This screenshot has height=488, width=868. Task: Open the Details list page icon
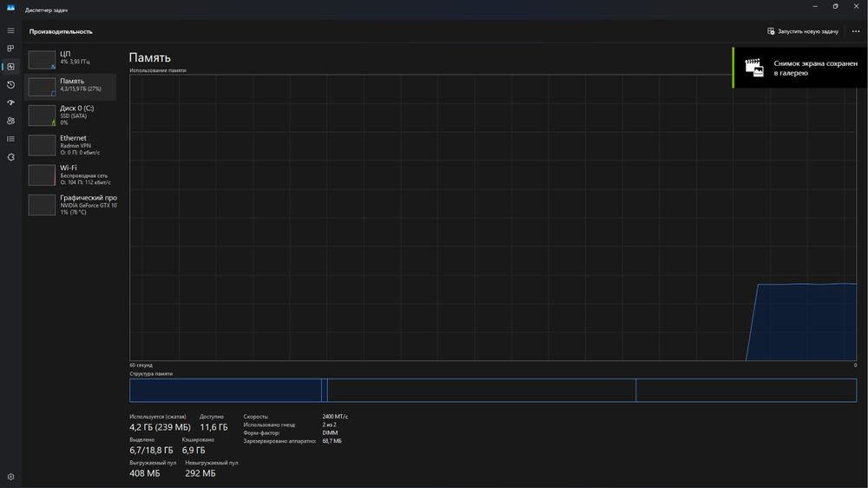[10, 139]
